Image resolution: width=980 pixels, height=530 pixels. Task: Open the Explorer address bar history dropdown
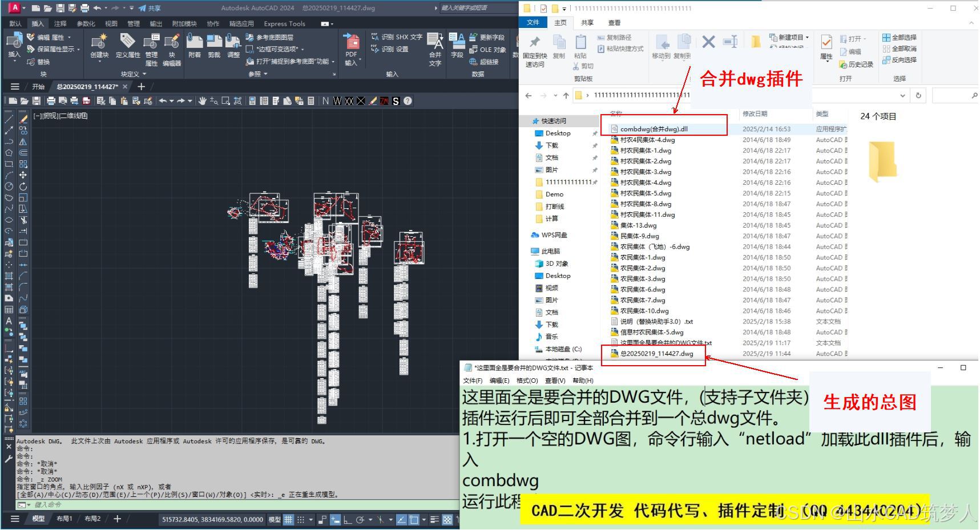tap(902, 95)
